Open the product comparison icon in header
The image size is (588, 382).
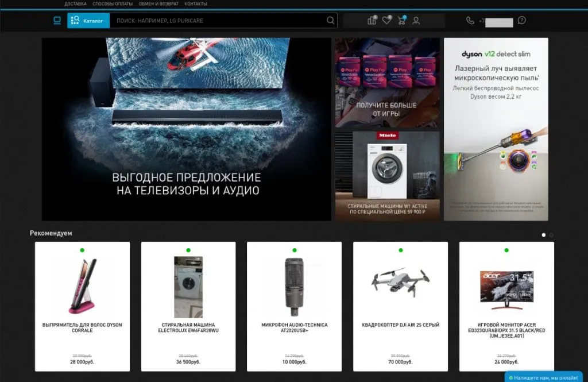click(372, 20)
